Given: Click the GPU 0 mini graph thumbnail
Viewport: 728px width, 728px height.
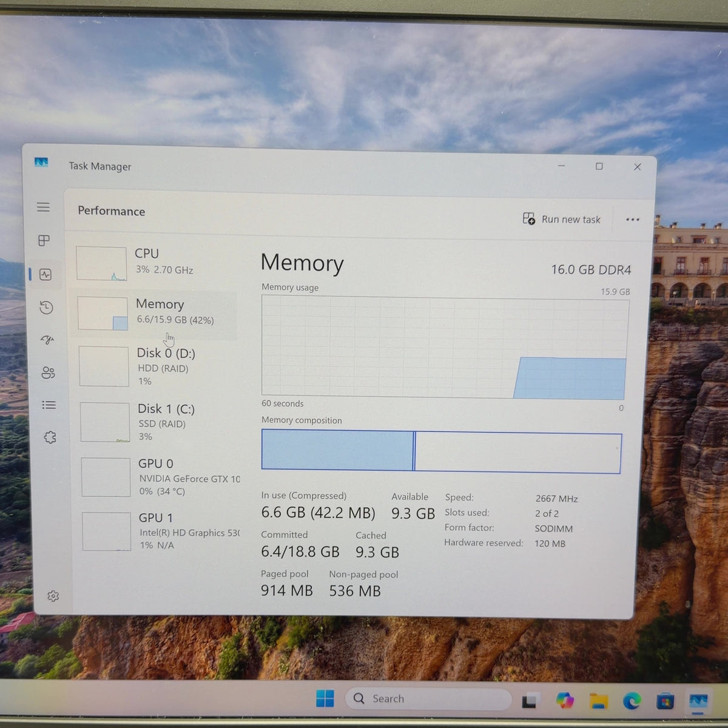Looking at the screenshot, I should point(106,477).
